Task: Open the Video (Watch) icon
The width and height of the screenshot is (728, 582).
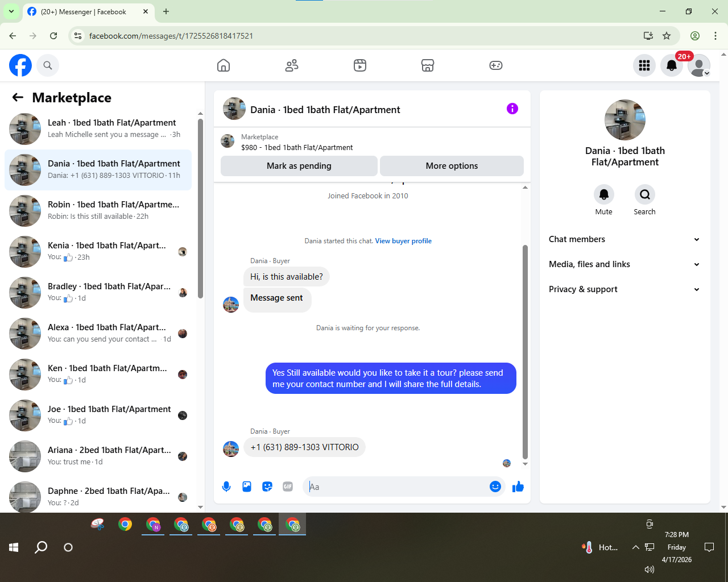Action: coord(360,65)
